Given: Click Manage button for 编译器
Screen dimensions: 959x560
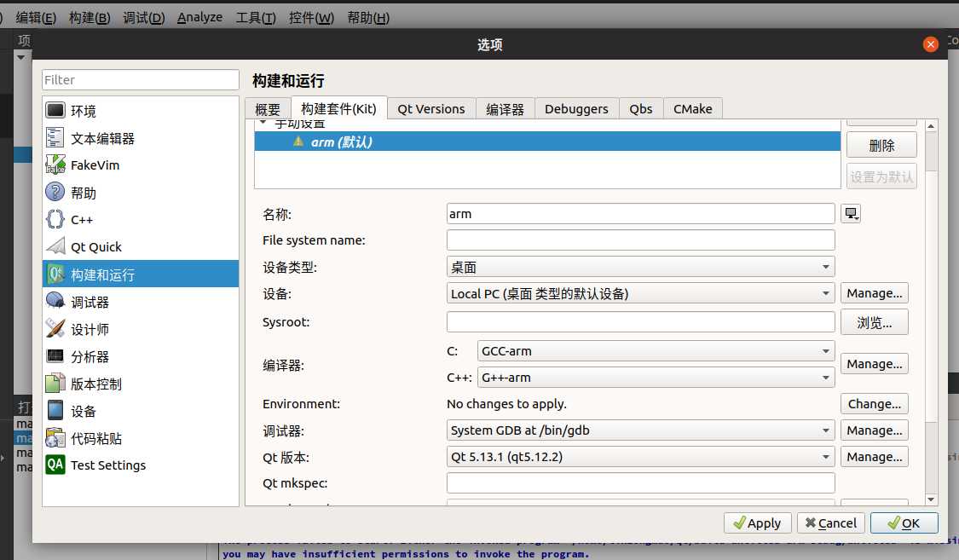Looking at the screenshot, I should (874, 364).
